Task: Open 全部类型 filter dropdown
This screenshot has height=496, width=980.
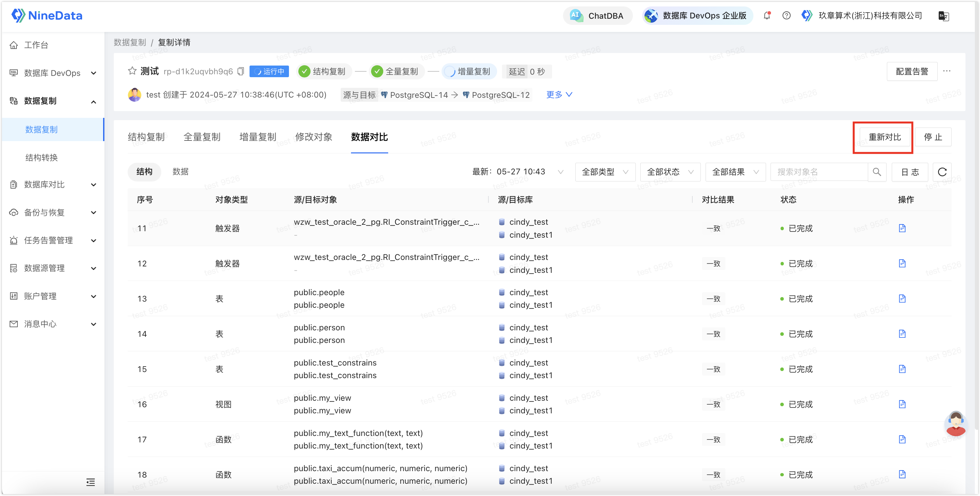Action: point(605,172)
